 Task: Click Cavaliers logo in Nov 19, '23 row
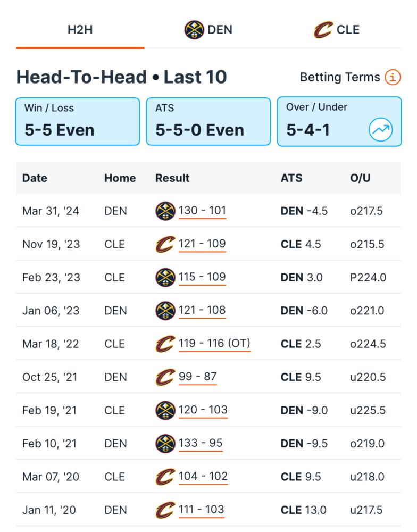[165, 244]
